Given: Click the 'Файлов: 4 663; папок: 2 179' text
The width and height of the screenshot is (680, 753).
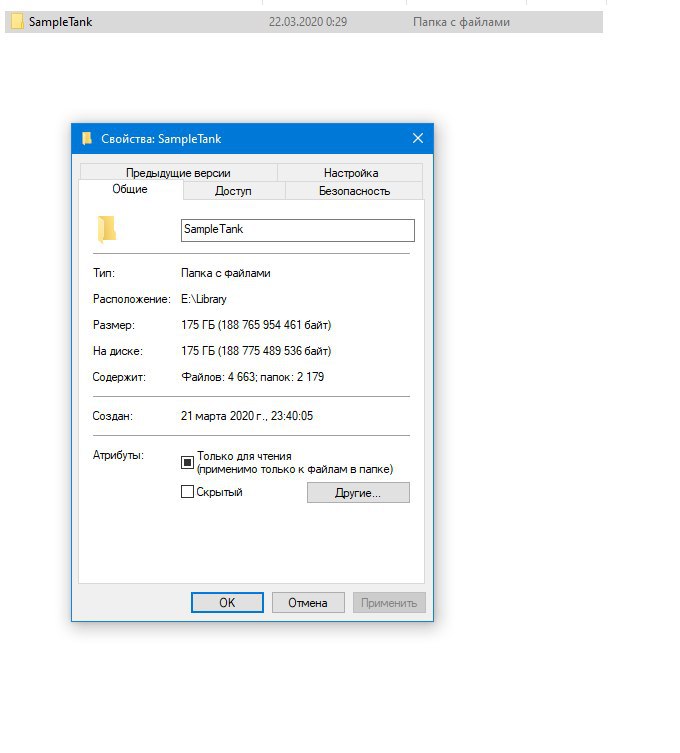Looking at the screenshot, I should click(253, 377).
